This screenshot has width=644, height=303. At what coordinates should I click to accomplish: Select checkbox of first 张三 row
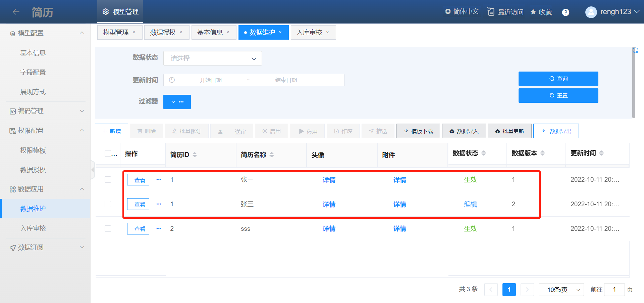point(108,180)
